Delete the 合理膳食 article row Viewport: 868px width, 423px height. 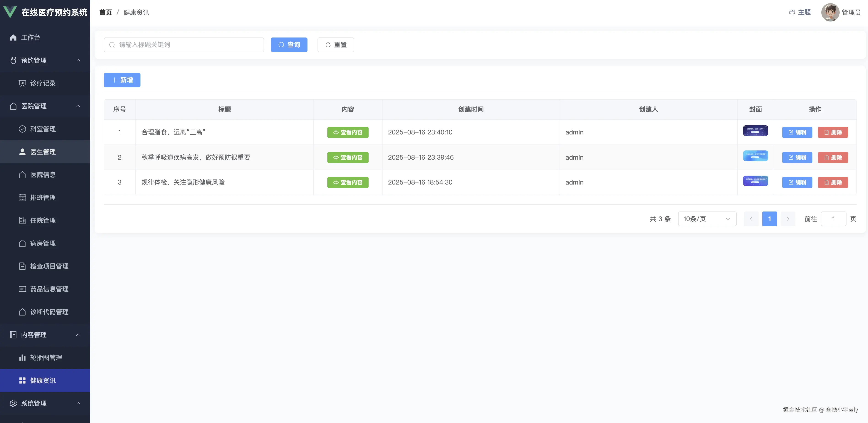click(833, 132)
